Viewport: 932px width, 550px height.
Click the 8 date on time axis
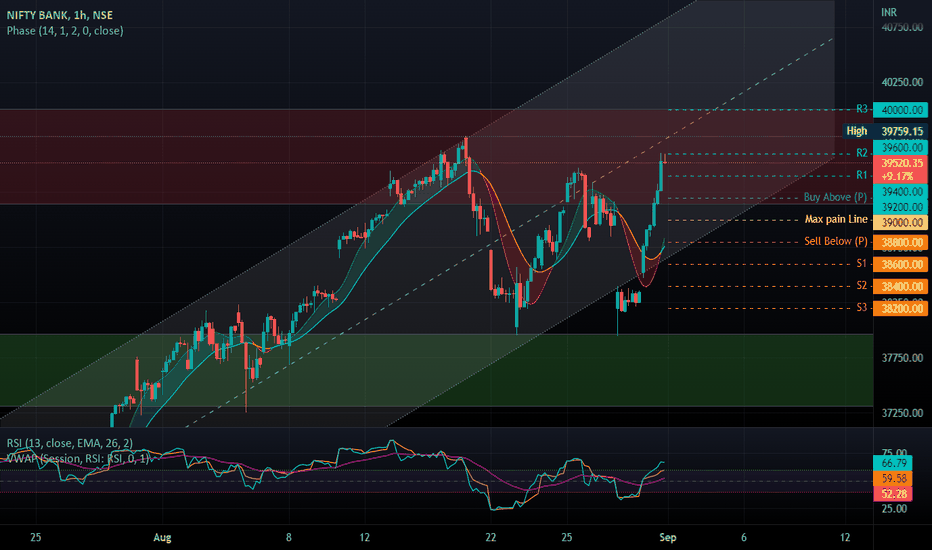click(x=289, y=538)
